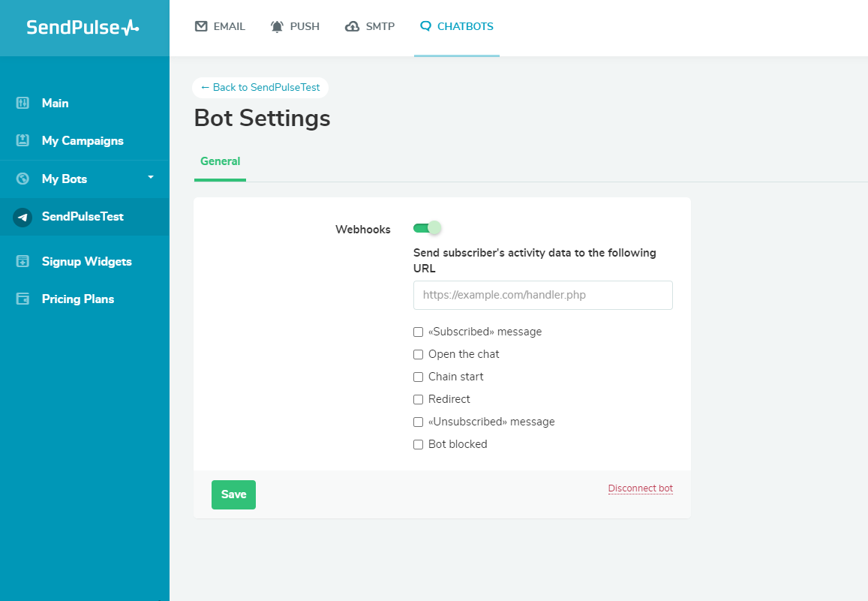Click "Send subscriber's activity data" description text
The image size is (868, 601).
click(x=535, y=260)
